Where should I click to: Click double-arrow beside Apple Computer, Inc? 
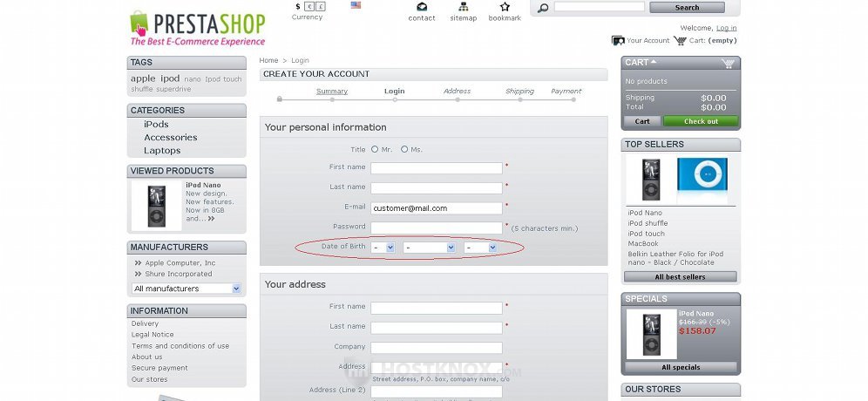click(x=138, y=263)
